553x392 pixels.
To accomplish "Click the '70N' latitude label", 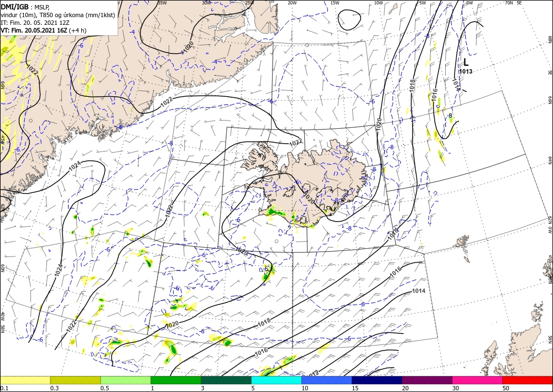I will 509,3.
